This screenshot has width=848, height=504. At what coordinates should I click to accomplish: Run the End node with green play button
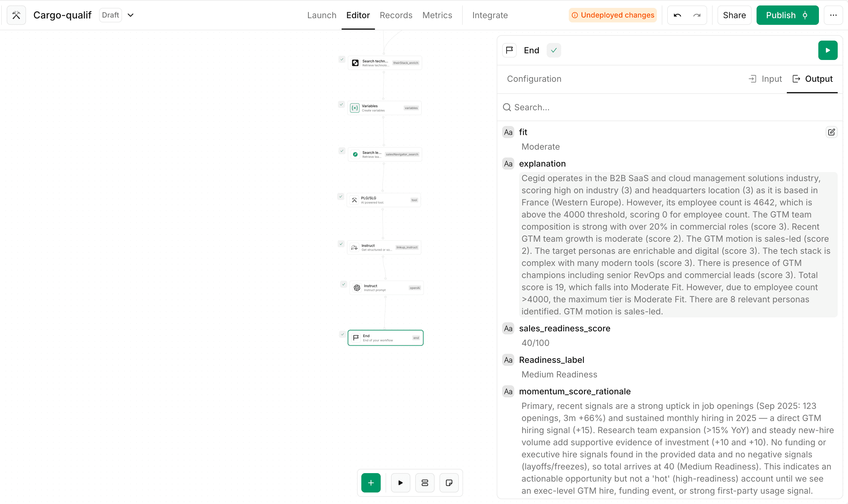pos(827,50)
